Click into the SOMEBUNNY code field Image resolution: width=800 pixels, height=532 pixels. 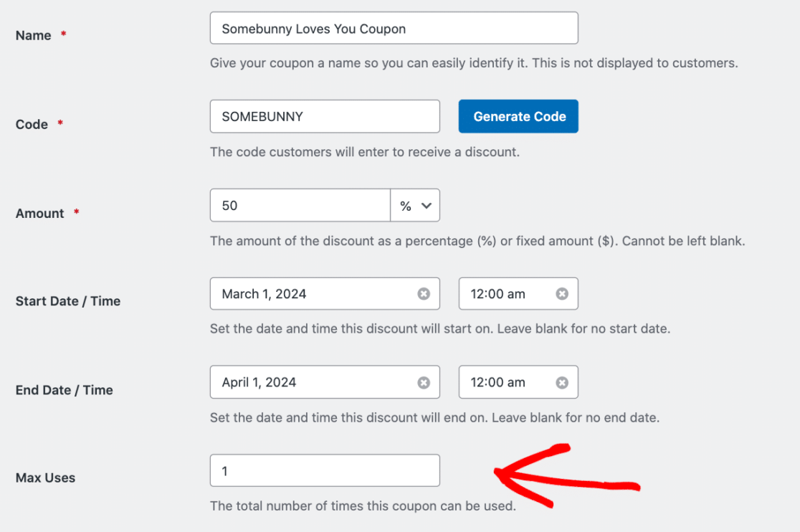(x=324, y=117)
